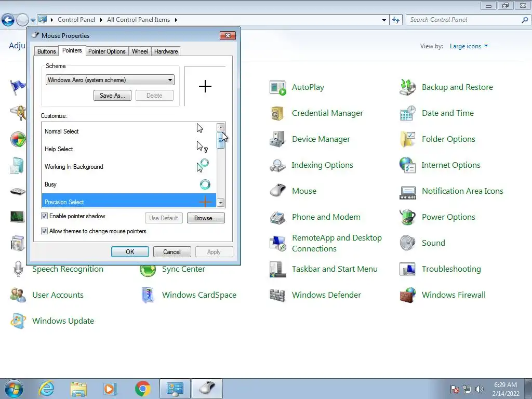Click OK in Mouse Properties

(130, 252)
